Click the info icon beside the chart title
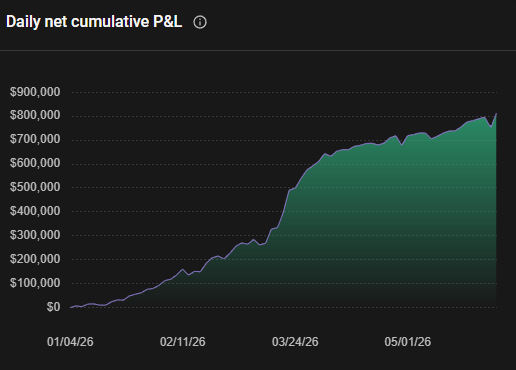The width and height of the screenshot is (516, 370). click(200, 22)
